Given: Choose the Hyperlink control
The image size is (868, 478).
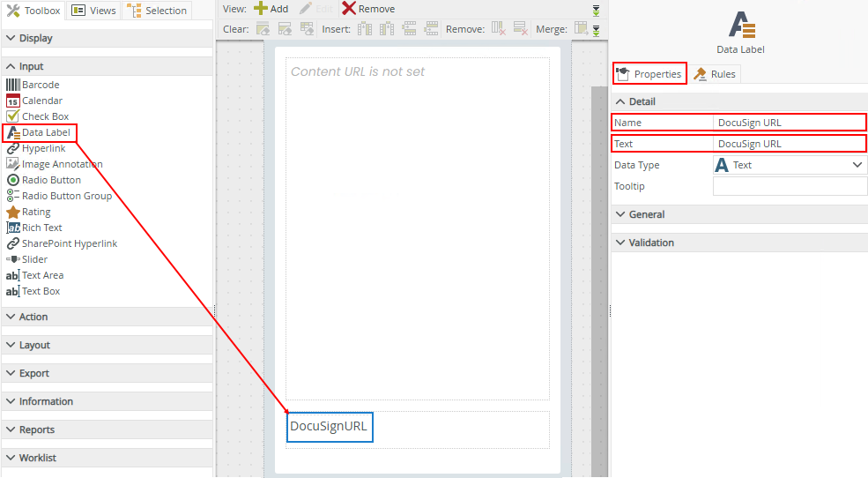Looking at the screenshot, I should (x=36, y=148).
